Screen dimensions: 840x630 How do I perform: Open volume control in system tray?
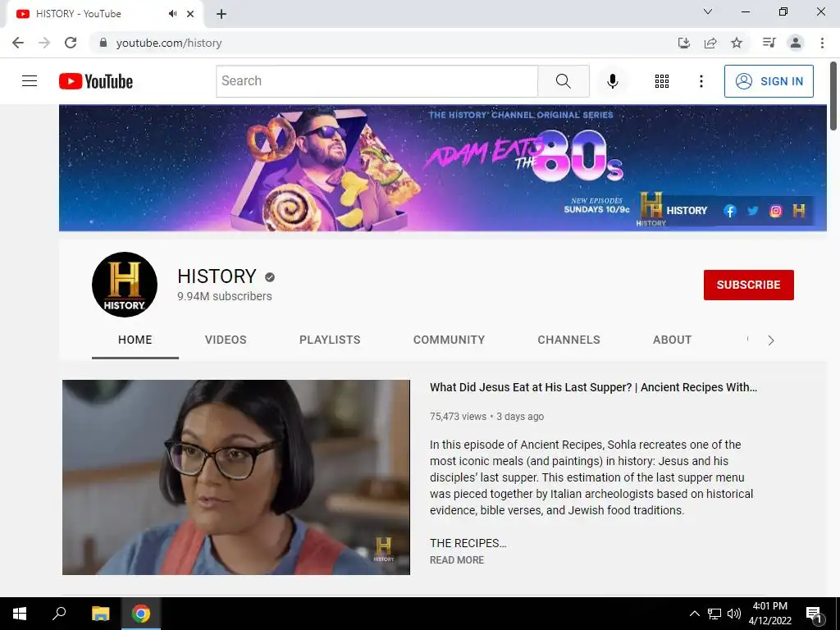point(734,614)
